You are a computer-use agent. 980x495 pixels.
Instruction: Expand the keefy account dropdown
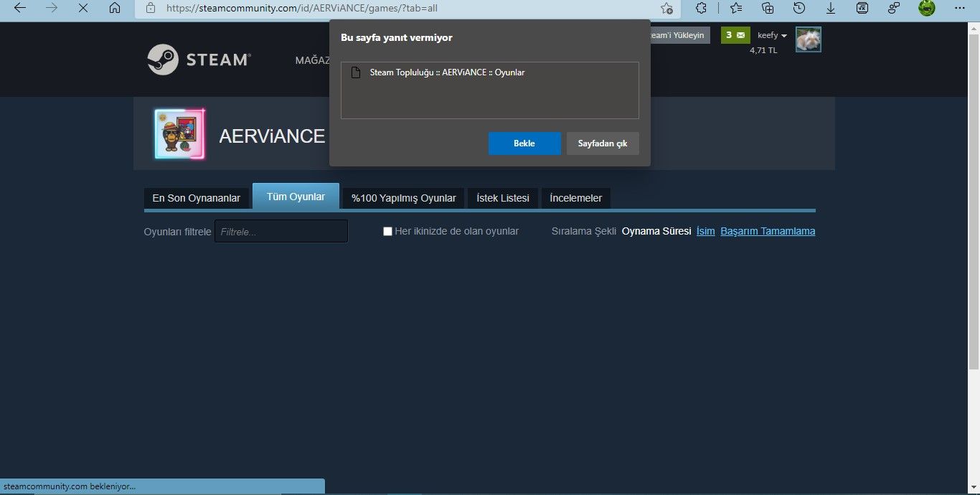pyautogui.click(x=773, y=36)
